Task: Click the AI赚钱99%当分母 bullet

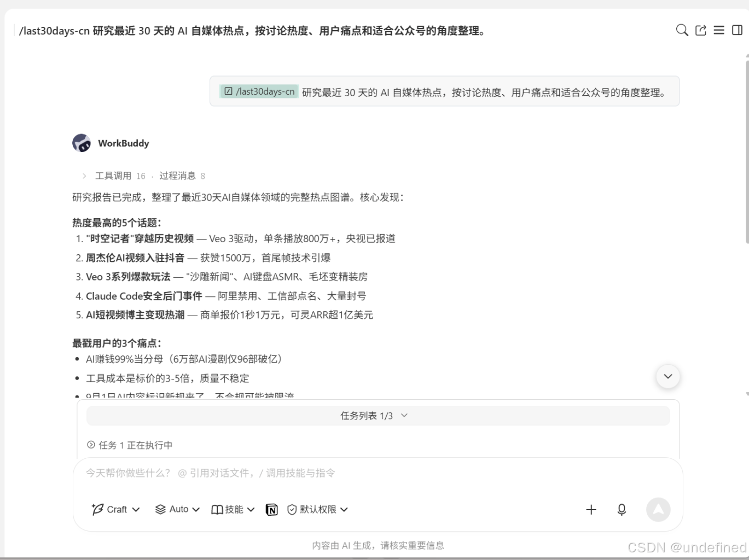Action: [x=184, y=359]
